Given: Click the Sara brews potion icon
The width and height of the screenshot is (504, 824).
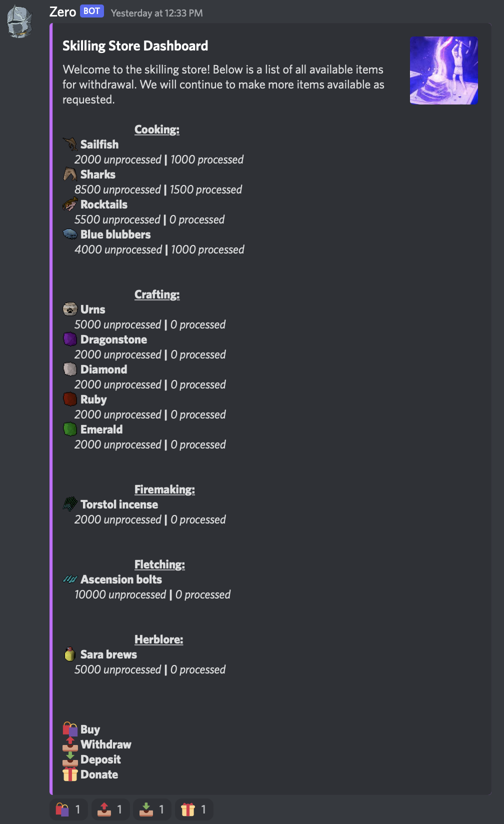Looking at the screenshot, I should (x=70, y=654).
